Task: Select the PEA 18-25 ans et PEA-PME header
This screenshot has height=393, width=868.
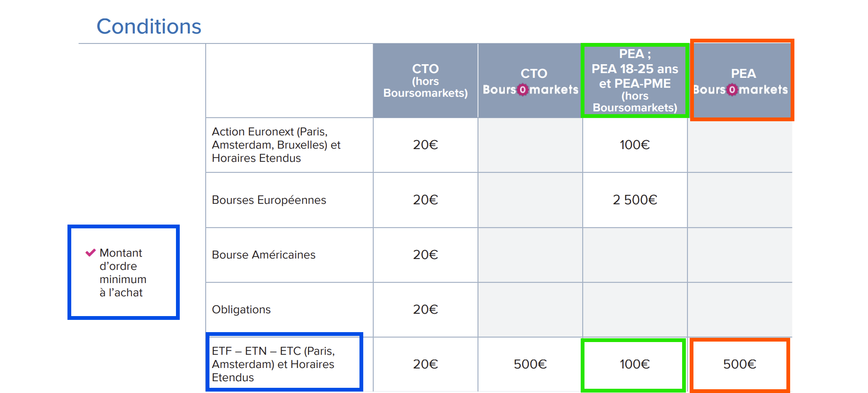Action: [x=634, y=81]
